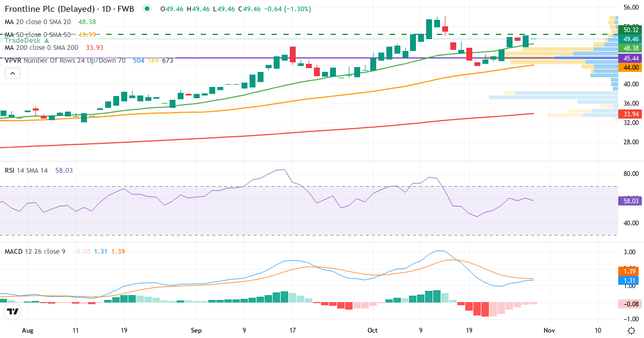Click the MA 200 value 33.93
This screenshot has width=644, height=338.
[94, 47]
